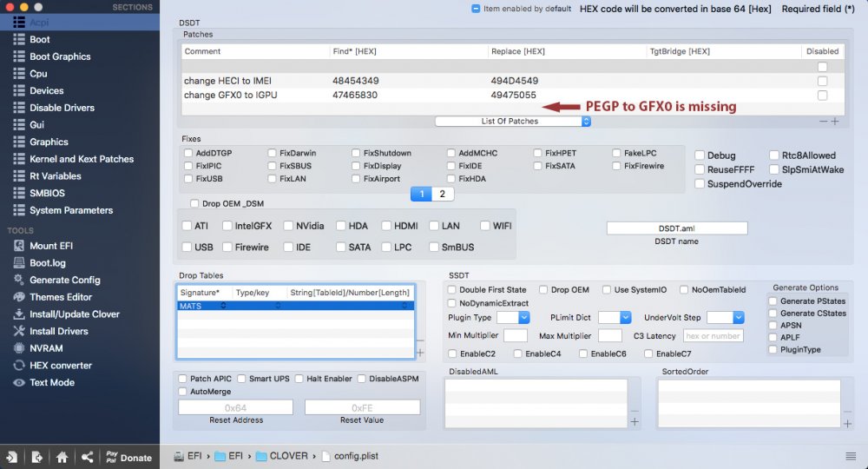
Task: Click the Gui section list icon
Action: (19, 124)
